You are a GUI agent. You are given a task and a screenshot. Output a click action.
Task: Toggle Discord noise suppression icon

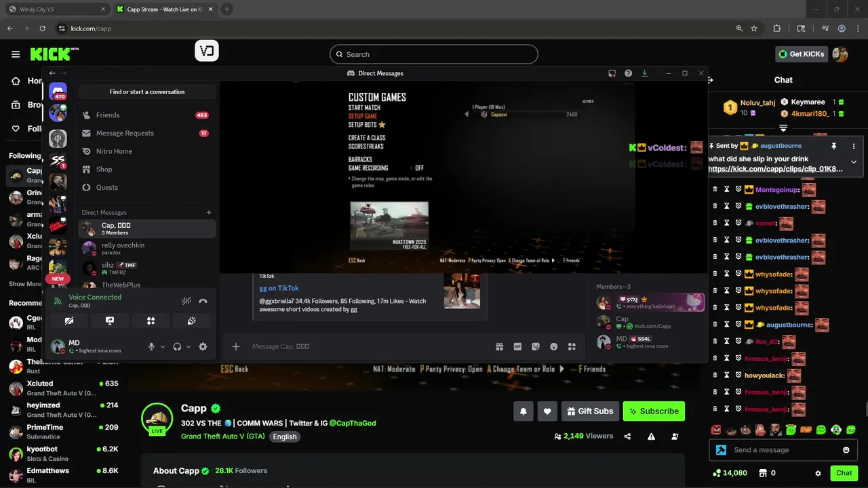click(x=186, y=301)
